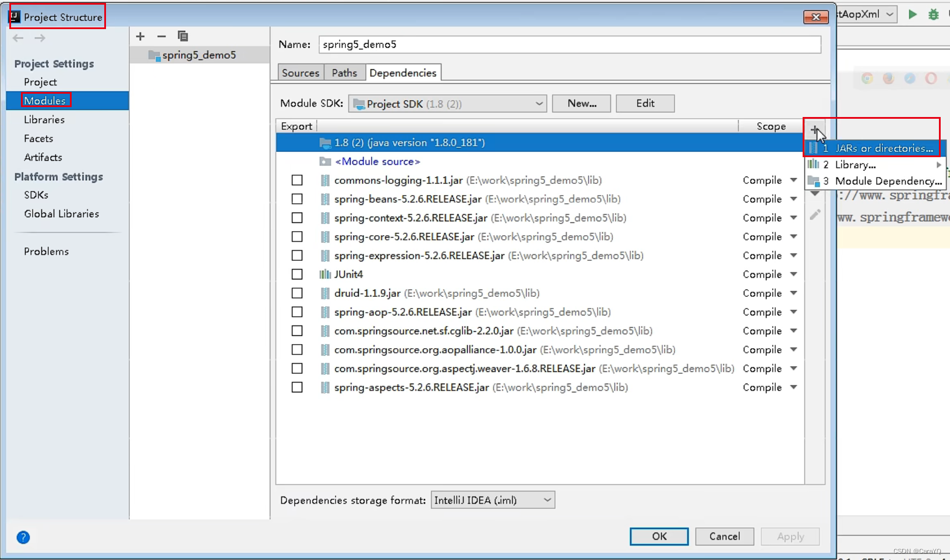
Task: Open the Artifacts settings section
Action: tap(43, 157)
